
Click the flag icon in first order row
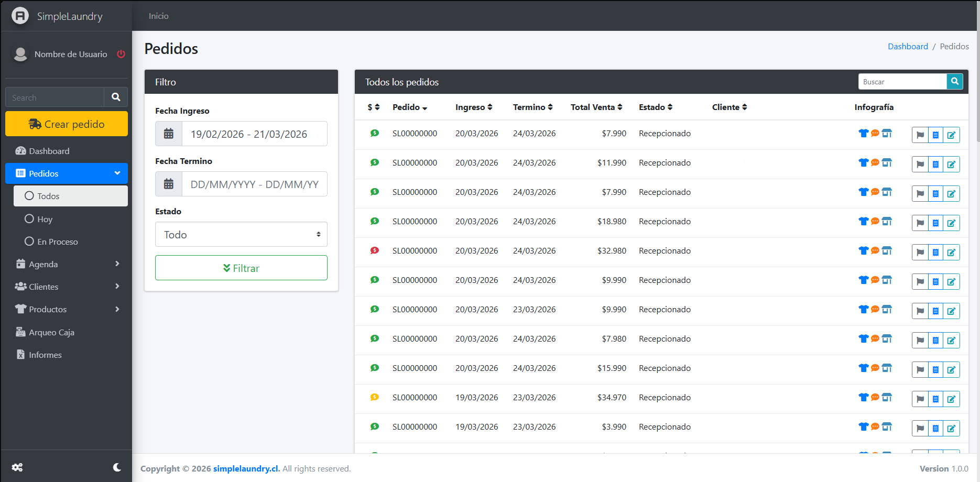pyautogui.click(x=920, y=135)
